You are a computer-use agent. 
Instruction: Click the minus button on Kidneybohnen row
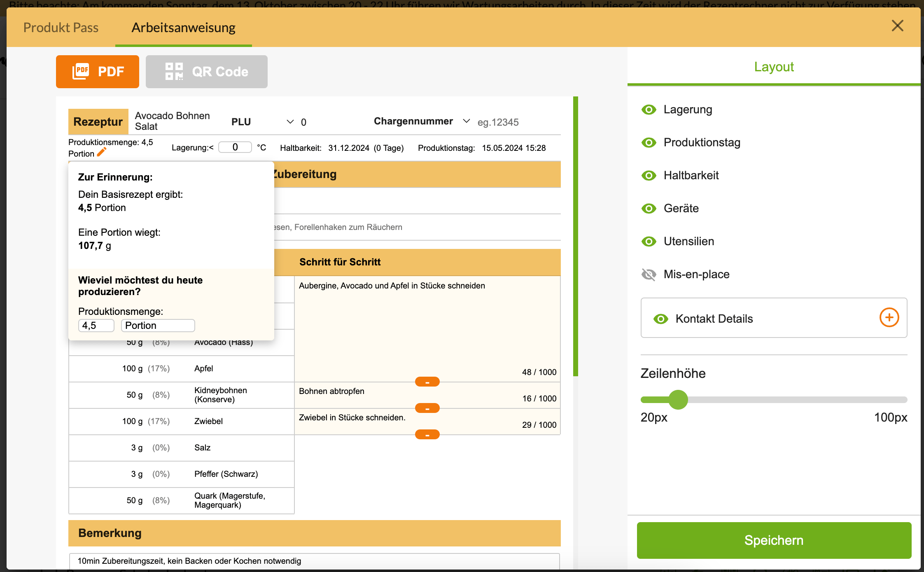pyautogui.click(x=427, y=408)
